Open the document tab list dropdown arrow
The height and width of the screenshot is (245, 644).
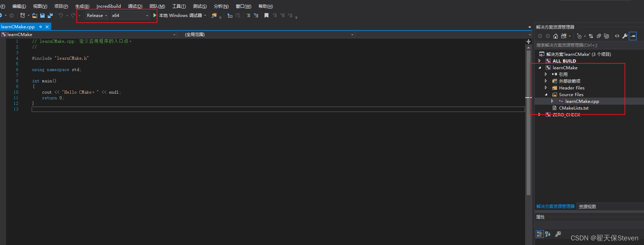(530, 27)
